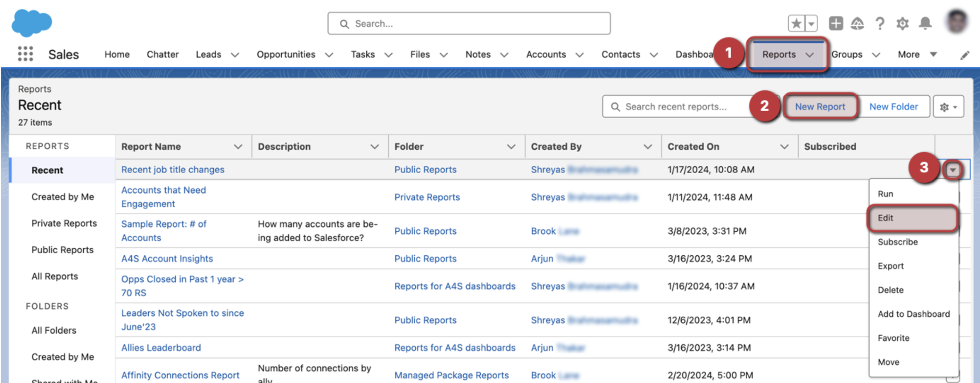Image resolution: width=980 pixels, height=383 pixels.
Task: Click the New Report button
Action: pyautogui.click(x=820, y=107)
